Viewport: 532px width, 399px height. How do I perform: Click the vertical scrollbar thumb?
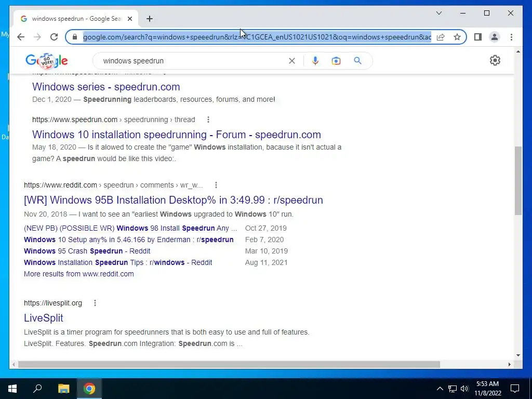click(x=518, y=180)
